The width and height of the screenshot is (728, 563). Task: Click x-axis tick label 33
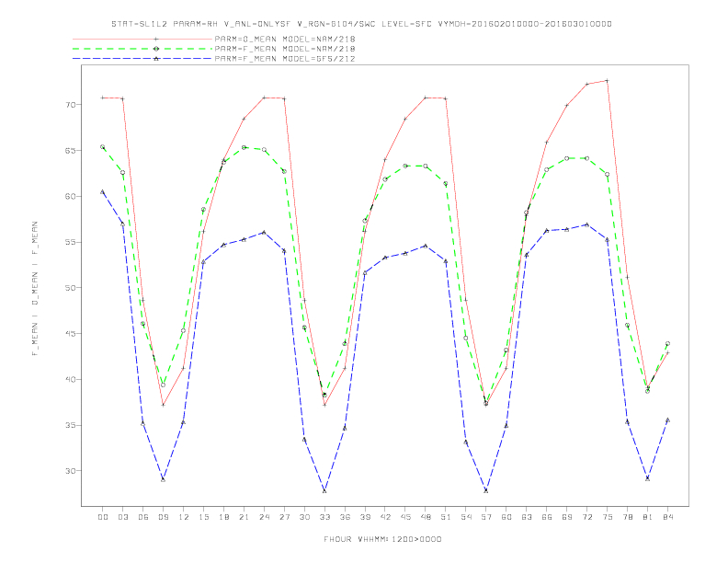pos(324,517)
